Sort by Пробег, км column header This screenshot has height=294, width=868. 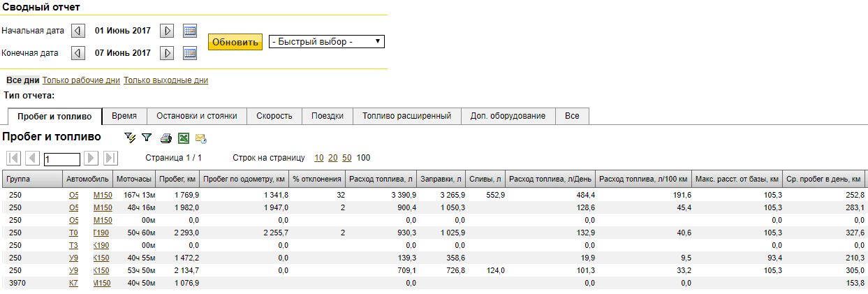pos(177,179)
